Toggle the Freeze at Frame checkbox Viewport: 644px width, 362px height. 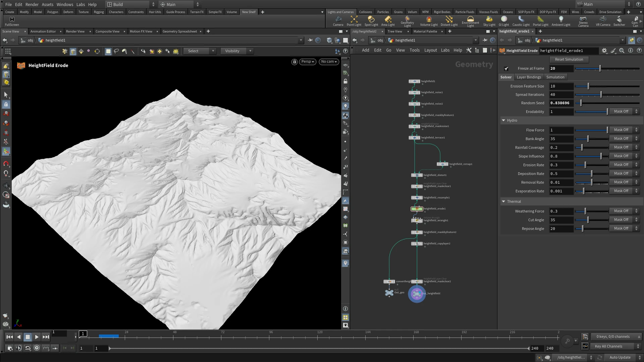click(x=506, y=69)
